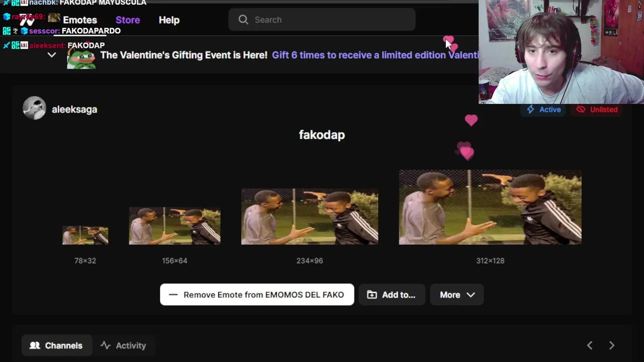Screen dimensions: 644x362
Task: Click the 78×32 size label
Action: pyautogui.click(x=85, y=260)
